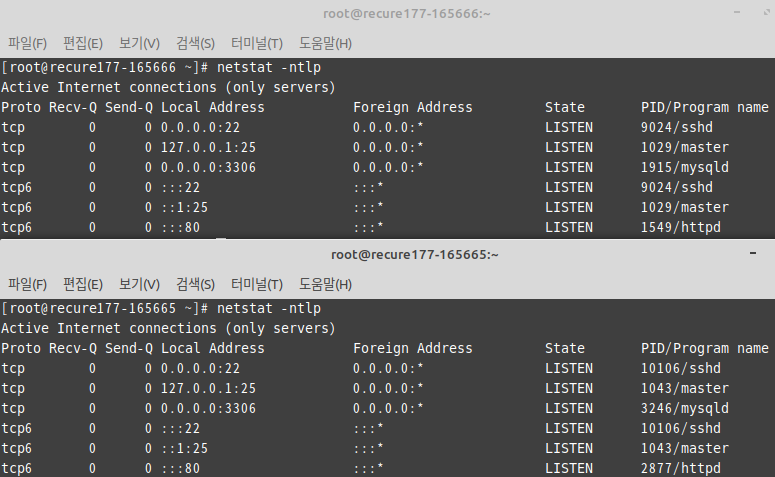Click :::80 local address in 165666 terminal

[x=180, y=227]
